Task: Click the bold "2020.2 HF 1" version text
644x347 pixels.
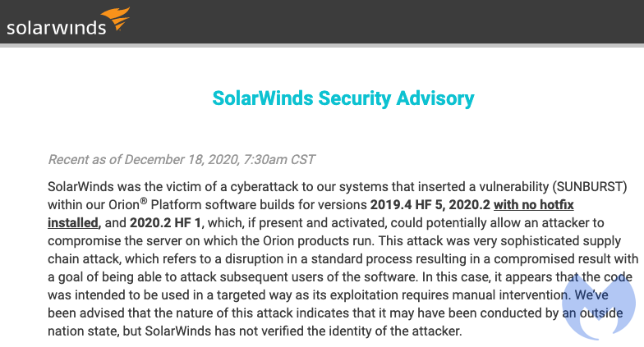Action: coord(166,223)
